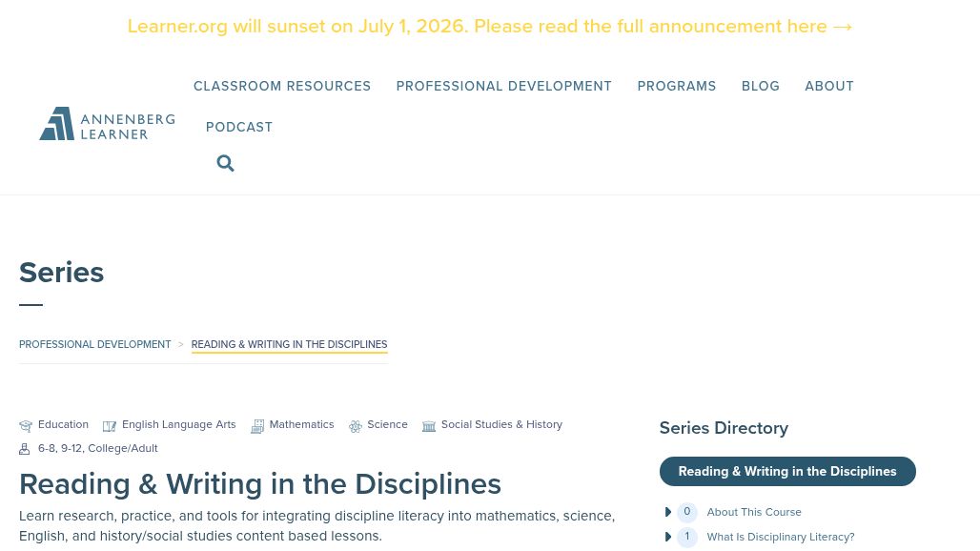The width and height of the screenshot is (980, 551).
Task: Select the Podcast nav item
Action: (238, 127)
